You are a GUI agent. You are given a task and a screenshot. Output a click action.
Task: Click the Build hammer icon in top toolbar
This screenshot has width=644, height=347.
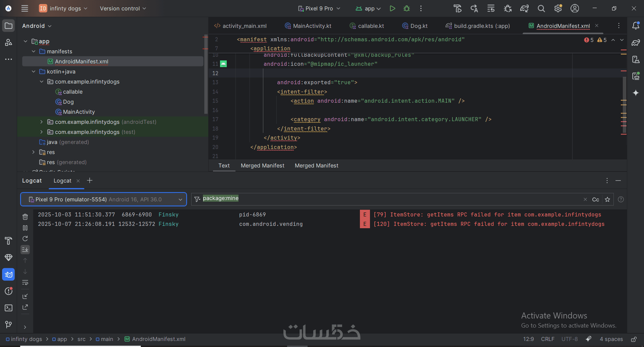tap(458, 8)
